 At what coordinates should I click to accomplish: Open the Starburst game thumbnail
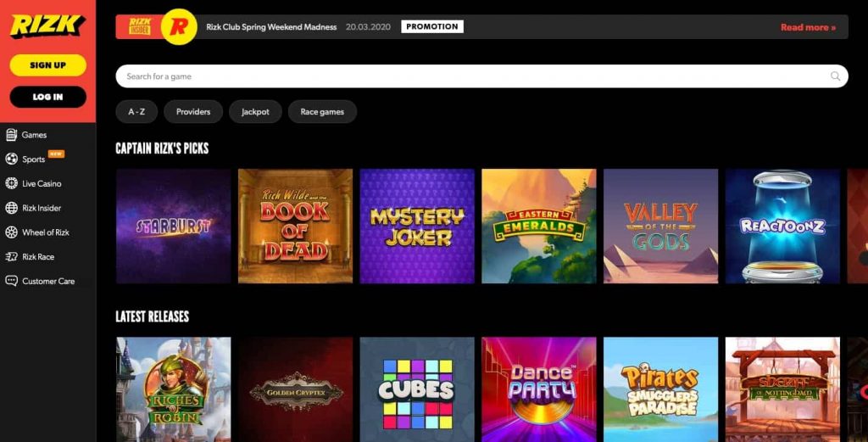(x=173, y=226)
